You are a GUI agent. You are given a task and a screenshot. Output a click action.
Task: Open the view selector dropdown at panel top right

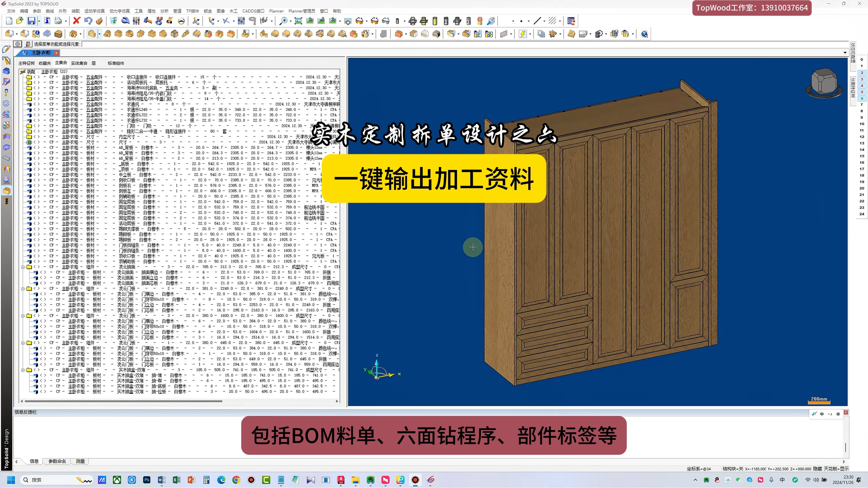coord(845,53)
